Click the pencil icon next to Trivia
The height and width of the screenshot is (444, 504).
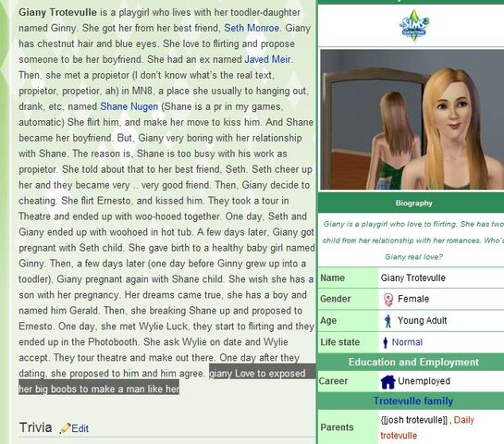[x=65, y=428]
